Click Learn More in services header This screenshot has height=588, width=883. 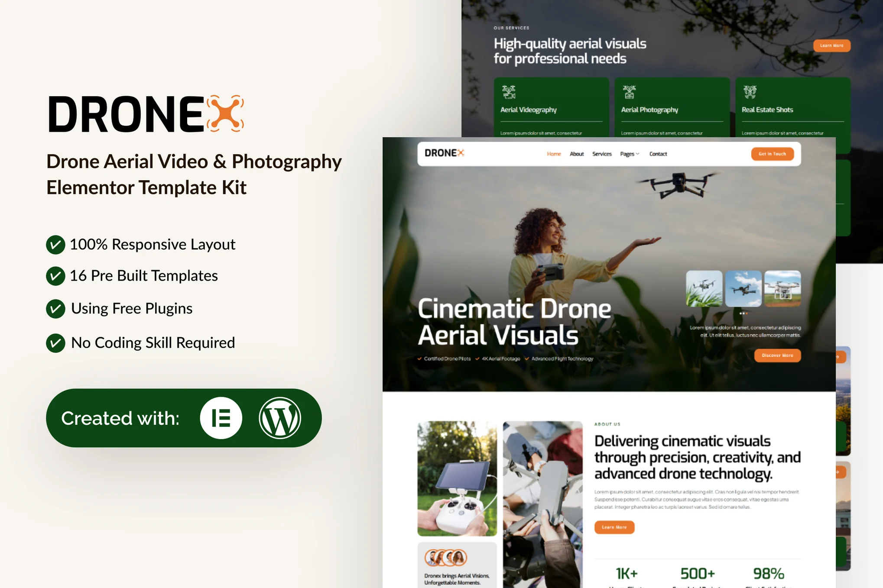pos(831,45)
